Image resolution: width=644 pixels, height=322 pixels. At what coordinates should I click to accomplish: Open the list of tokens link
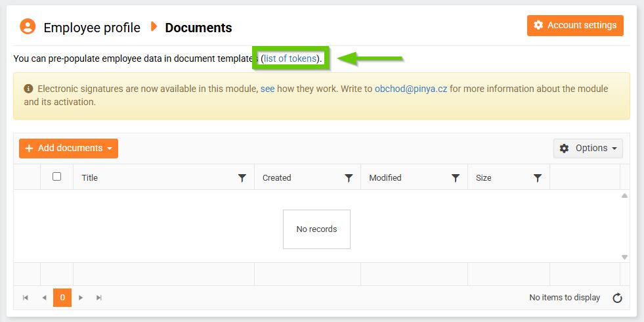tap(290, 58)
